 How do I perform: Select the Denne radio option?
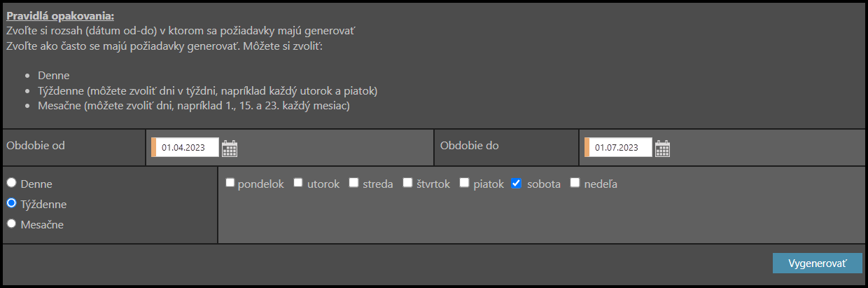tap(11, 183)
